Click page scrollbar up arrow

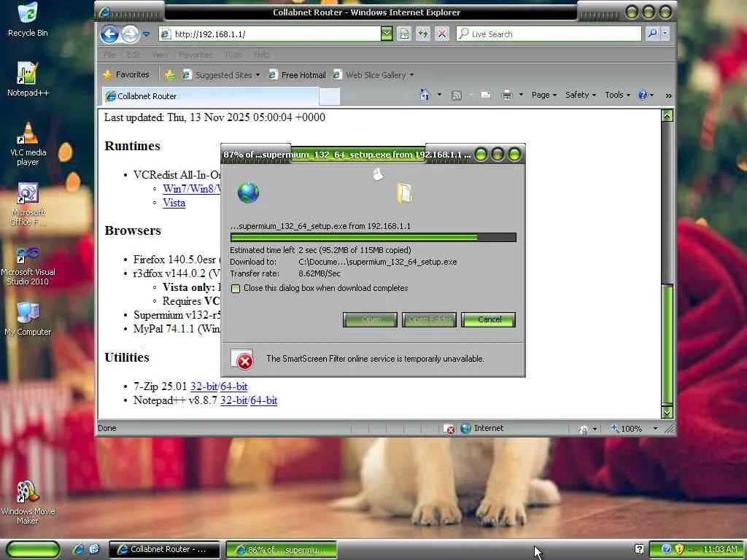(667, 115)
